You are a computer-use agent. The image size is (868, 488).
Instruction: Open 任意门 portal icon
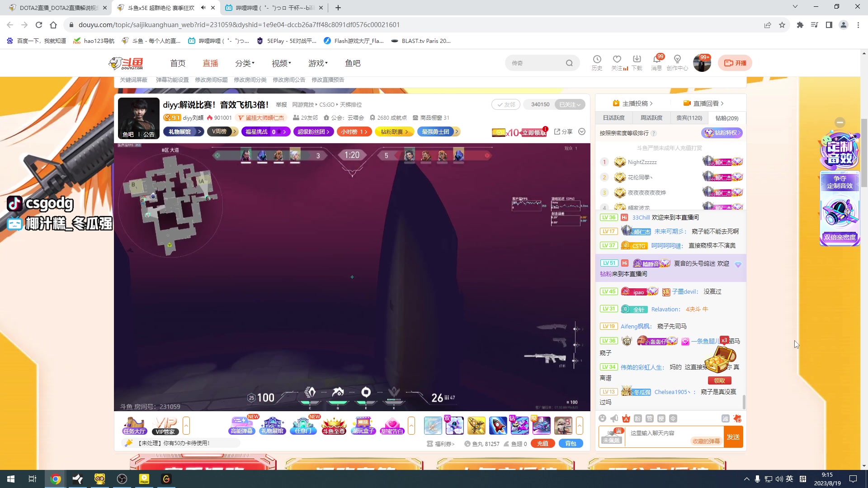[303, 426]
